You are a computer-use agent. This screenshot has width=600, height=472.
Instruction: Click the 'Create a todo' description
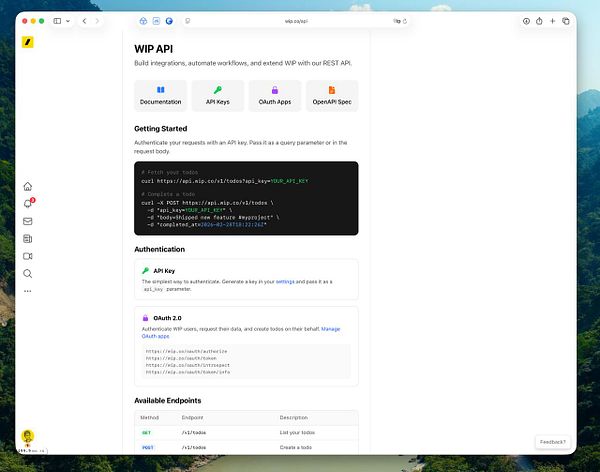coord(296,447)
